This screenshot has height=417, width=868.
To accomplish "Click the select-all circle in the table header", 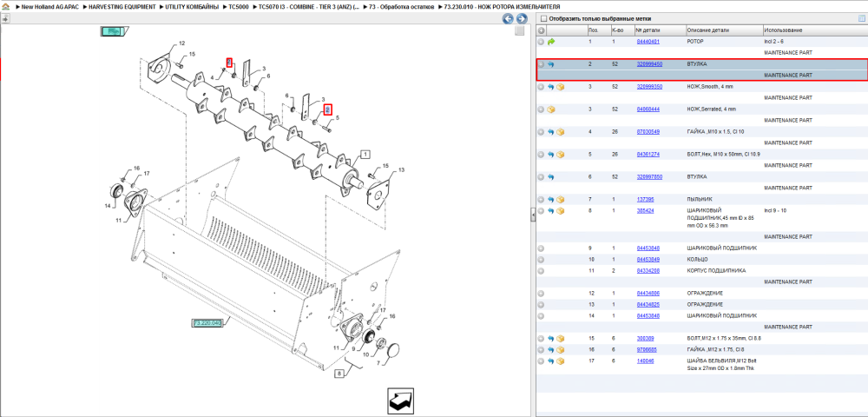I will [x=542, y=30].
